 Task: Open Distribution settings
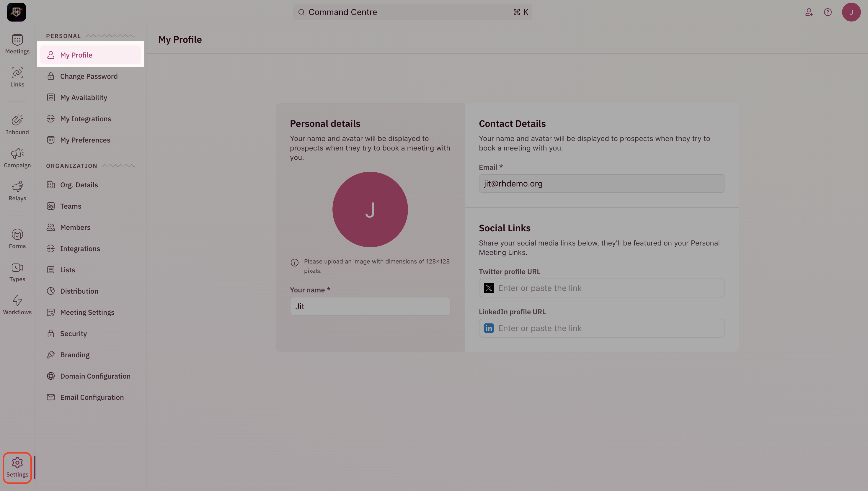pyautogui.click(x=90, y=291)
